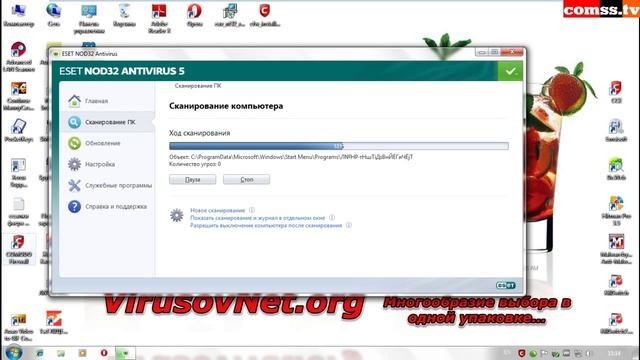Click the green protection status checkmark
The image size is (640, 360).
(x=510, y=71)
